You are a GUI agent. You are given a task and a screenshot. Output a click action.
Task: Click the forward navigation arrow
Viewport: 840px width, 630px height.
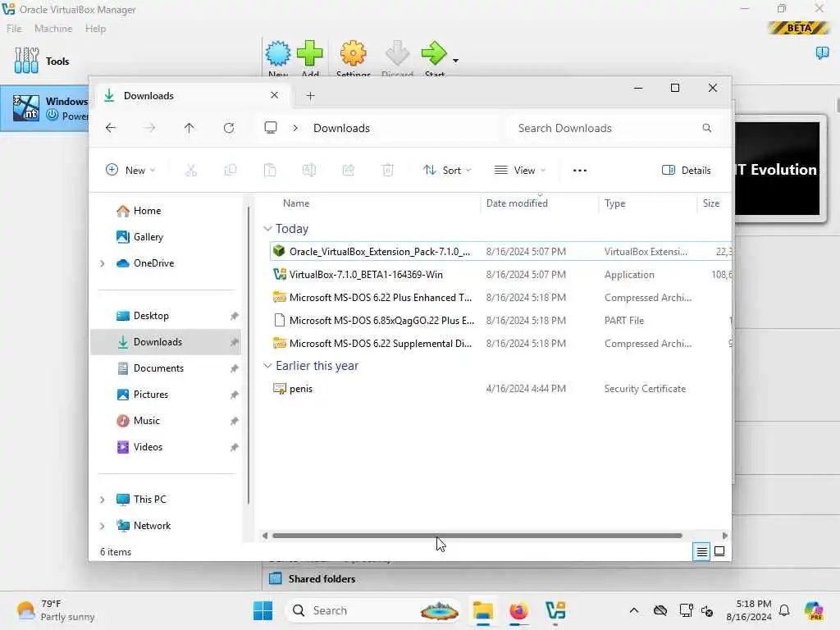(x=150, y=128)
